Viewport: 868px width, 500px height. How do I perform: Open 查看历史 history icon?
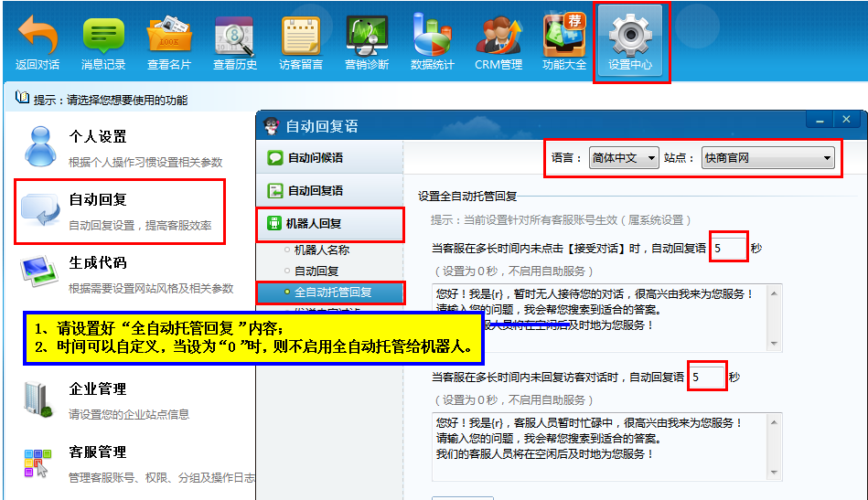click(x=235, y=37)
